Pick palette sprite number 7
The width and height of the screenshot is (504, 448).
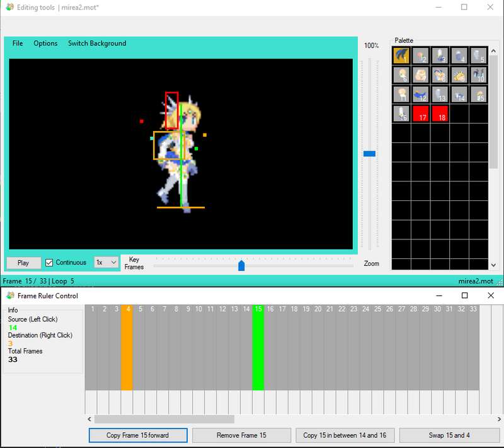pyautogui.click(x=420, y=75)
